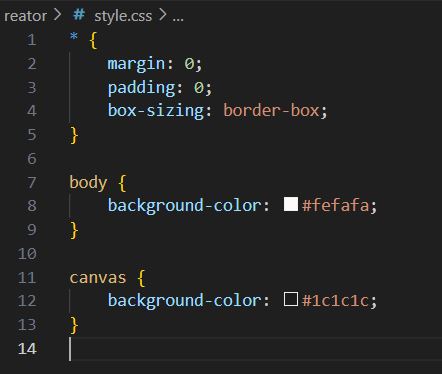Click the 'body' selector text
442x374 pixels.
click(88, 182)
